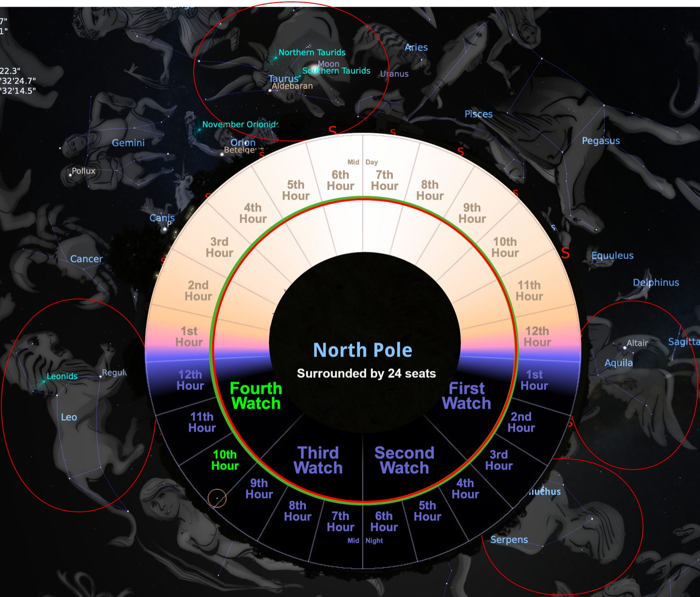Select the orange circle marker near 9th Hour

(217, 498)
